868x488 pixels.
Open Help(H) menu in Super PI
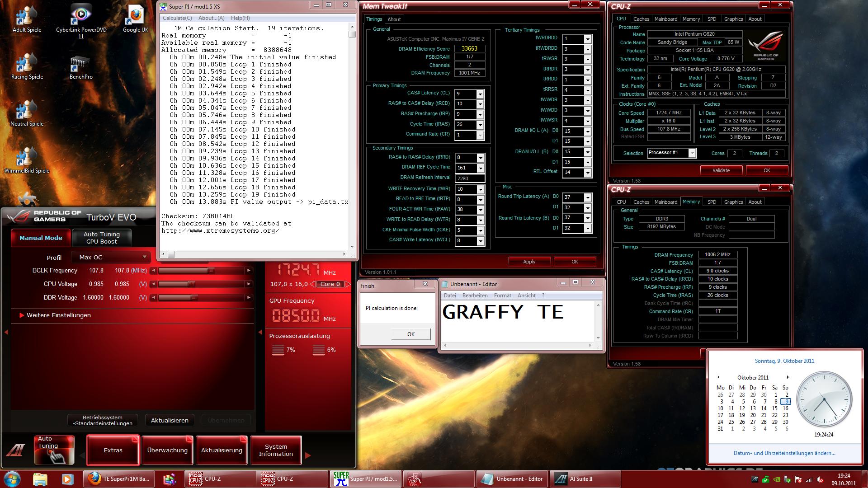[240, 18]
